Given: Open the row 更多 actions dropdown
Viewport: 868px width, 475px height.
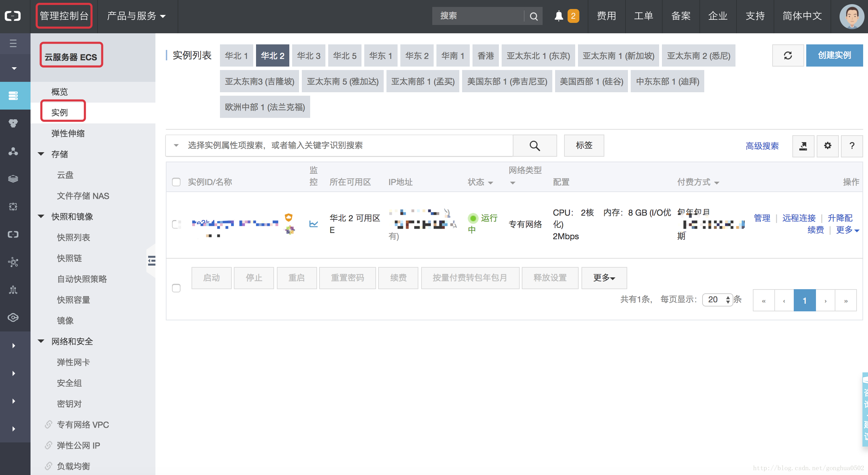Looking at the screenshot, I should click(848, 230).
